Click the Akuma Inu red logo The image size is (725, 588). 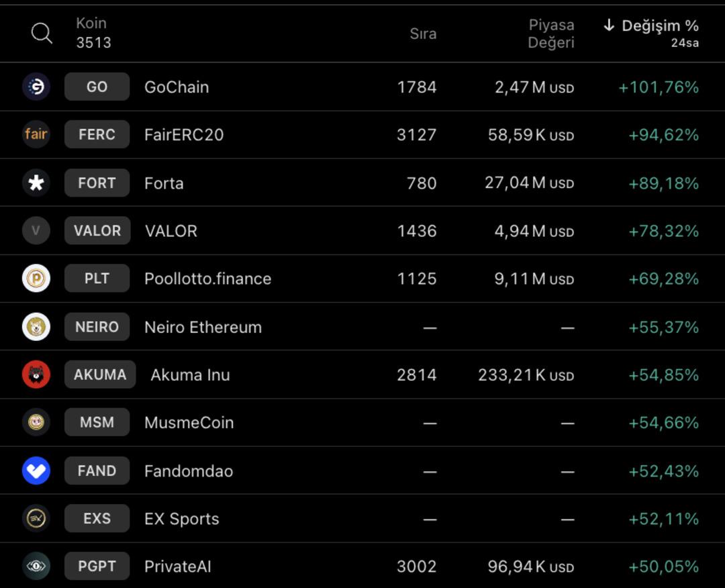tap(36, 375)
